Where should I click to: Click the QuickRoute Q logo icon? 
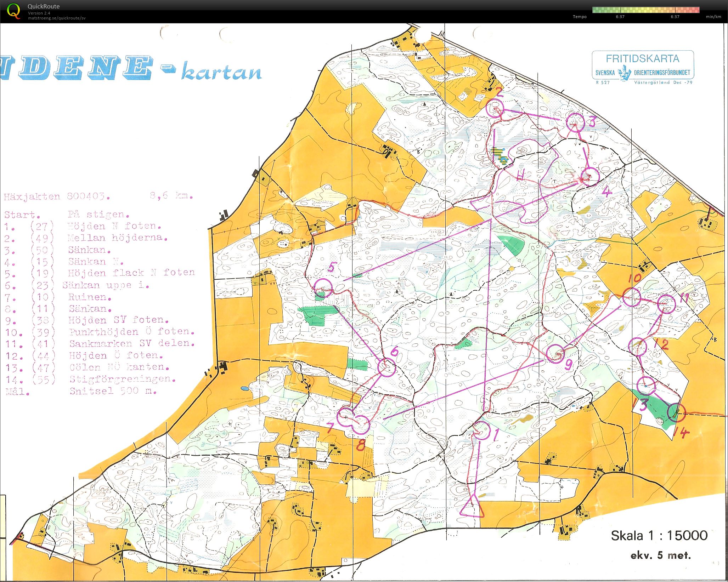(x=13, y=11)
